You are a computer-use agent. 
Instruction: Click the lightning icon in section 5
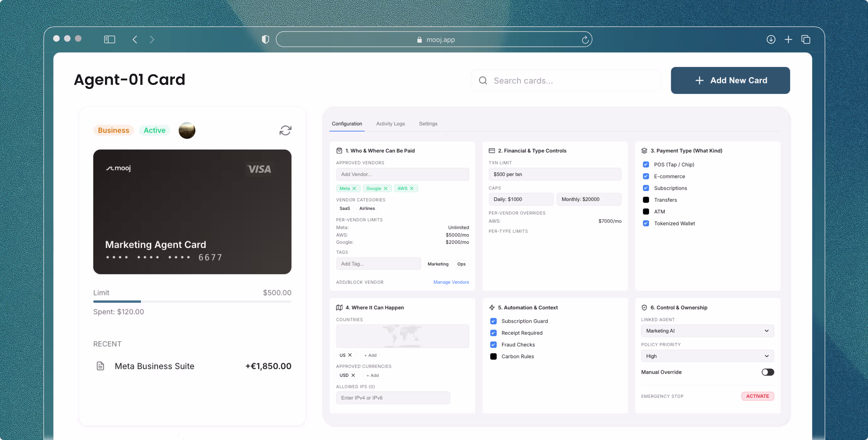[x=492, y=307]
